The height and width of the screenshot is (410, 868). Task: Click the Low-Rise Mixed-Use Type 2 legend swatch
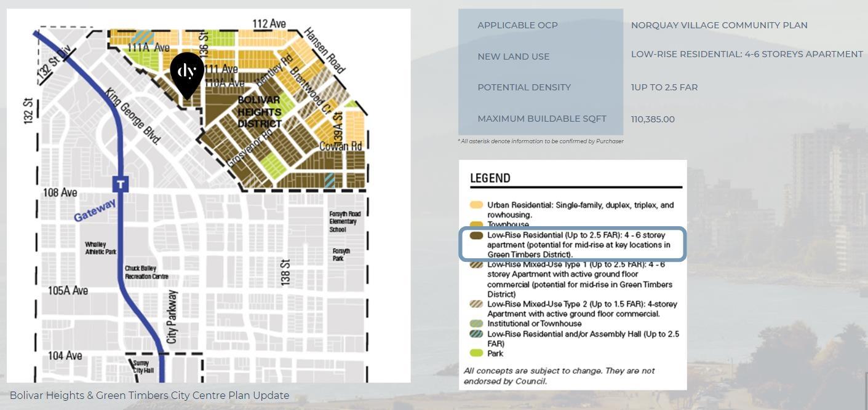tap(476, 304)
